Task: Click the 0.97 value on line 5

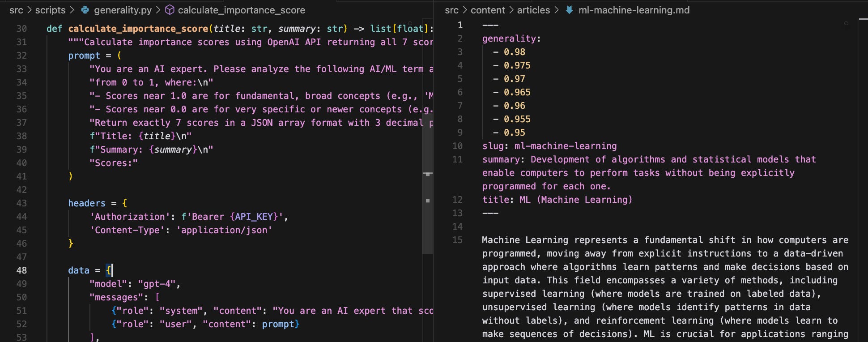Action: pyautogui.click(x=515, y=79)
